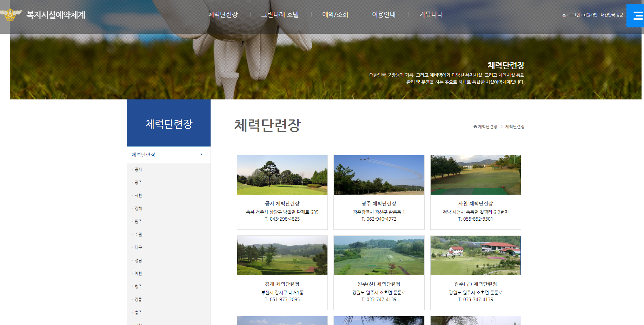Image resolution: width=644 pixels, height=325 pixels.
Task: Click the 홈 link in header
Action: pos(564,15)
